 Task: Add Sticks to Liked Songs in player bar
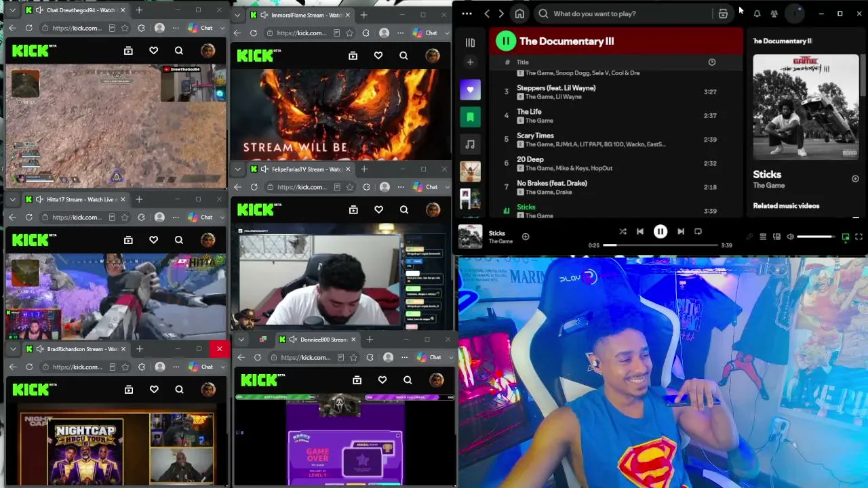pyautogui.click(x=526, y=237)
